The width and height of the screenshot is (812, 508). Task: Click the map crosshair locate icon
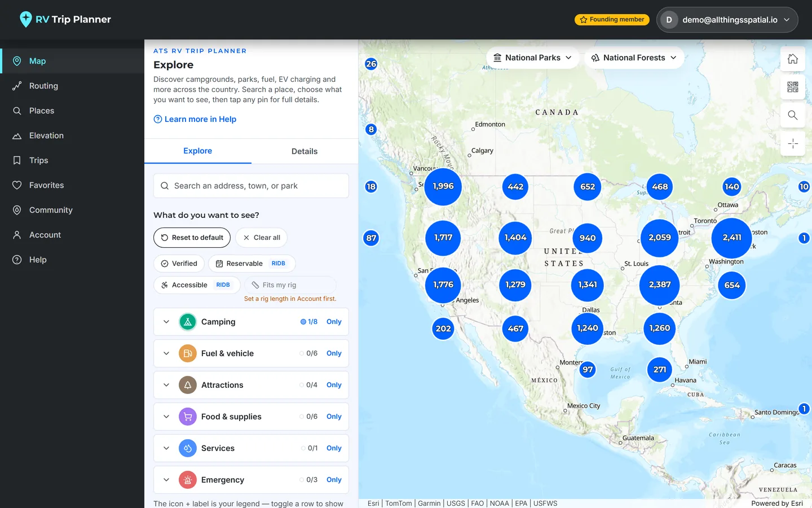tap(793, 143)
